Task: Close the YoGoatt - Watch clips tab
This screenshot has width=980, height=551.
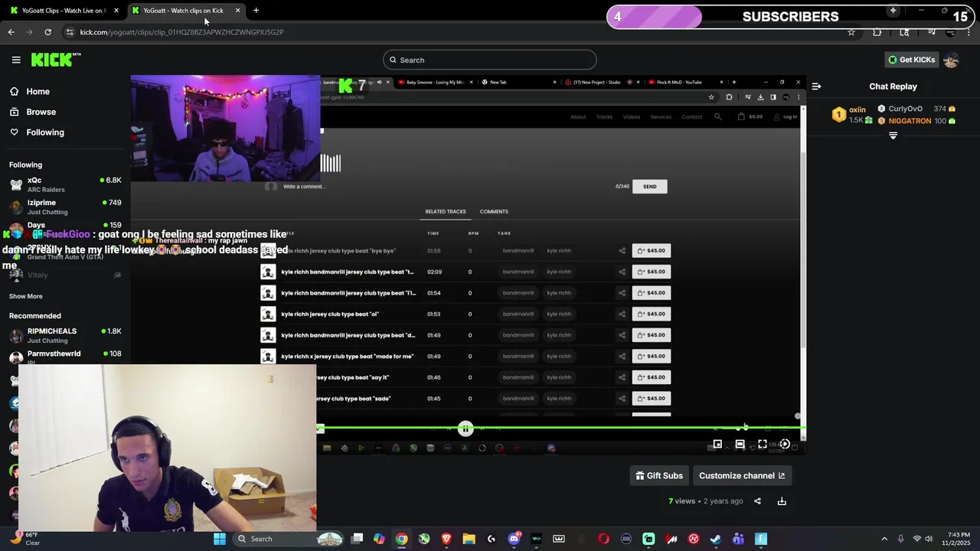Action: (237, 10)
